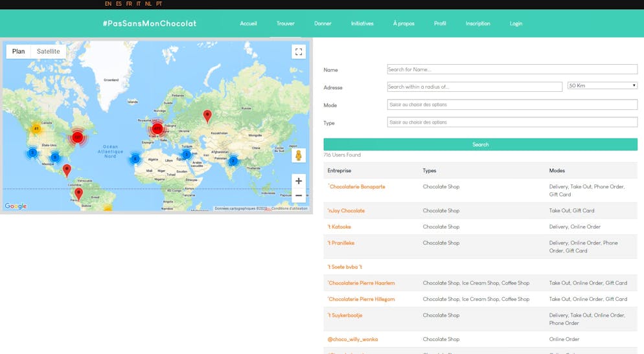
Task: Switch language to ES
Action: 119,4
